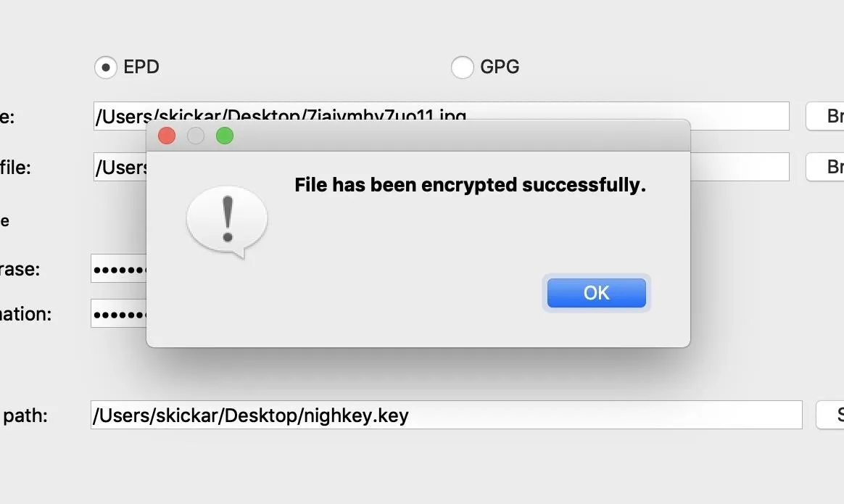Click the gray disabled minimize button
The height and width of the screenshot is (504, 844).
click(195, 136)
